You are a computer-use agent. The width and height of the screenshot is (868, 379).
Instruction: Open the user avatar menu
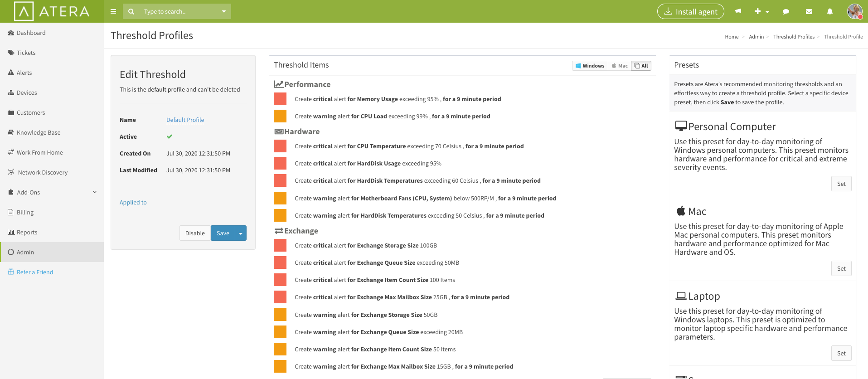pyautogui.click(x=855, y=11)
